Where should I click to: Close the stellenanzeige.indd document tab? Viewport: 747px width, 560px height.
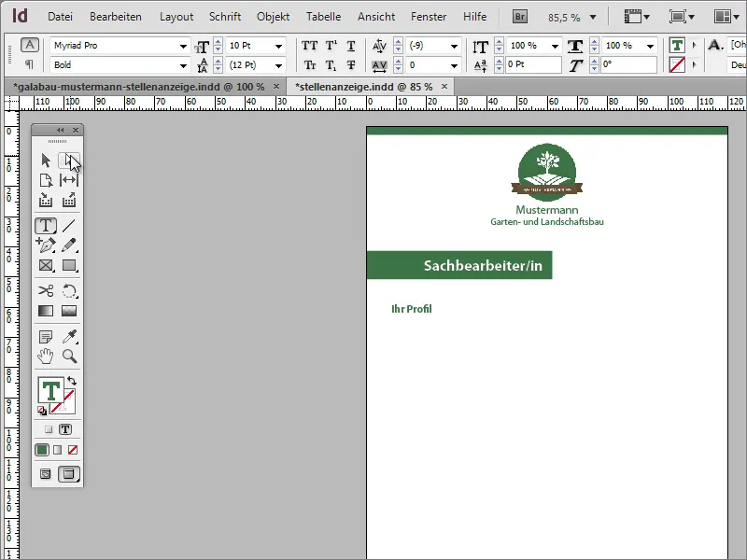(444, 87)
